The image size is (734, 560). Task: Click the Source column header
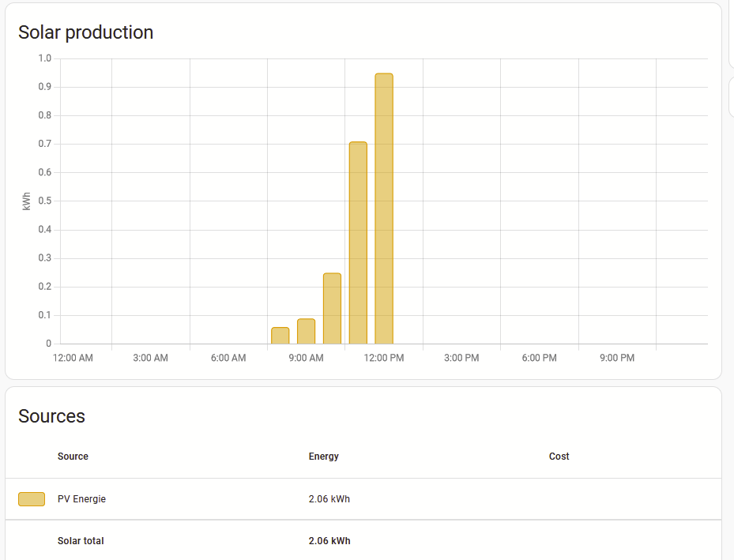(73, 457)
